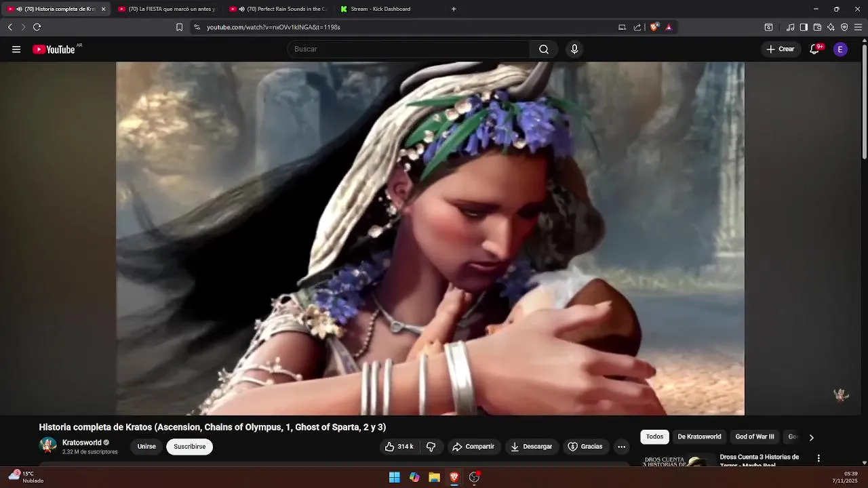Viewport: 868px width, 488px height.
Task: Bookmark this page in address bar
Action: (179, 27)
